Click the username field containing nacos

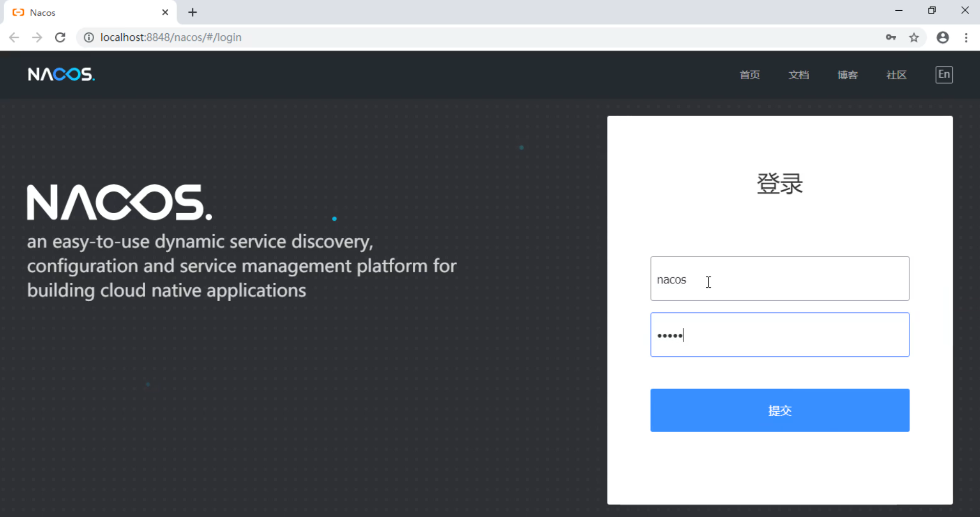click(x=779, y=279)
